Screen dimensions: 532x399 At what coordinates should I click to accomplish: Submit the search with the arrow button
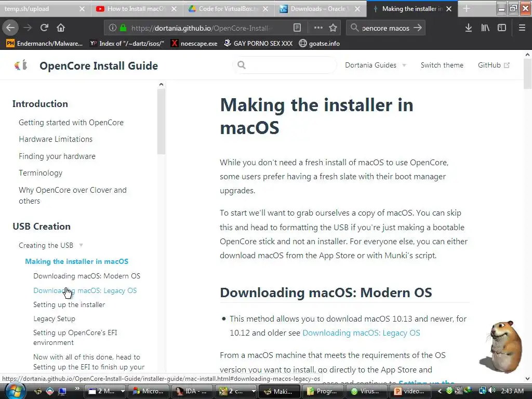click(418, 28)
